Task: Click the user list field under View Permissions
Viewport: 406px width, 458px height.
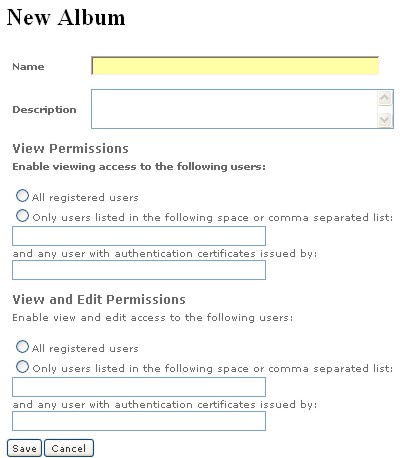Action: coord(139,236)
